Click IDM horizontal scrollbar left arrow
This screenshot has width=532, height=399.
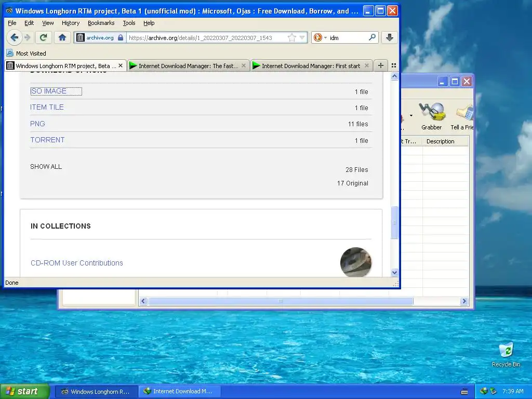(143, 301)
